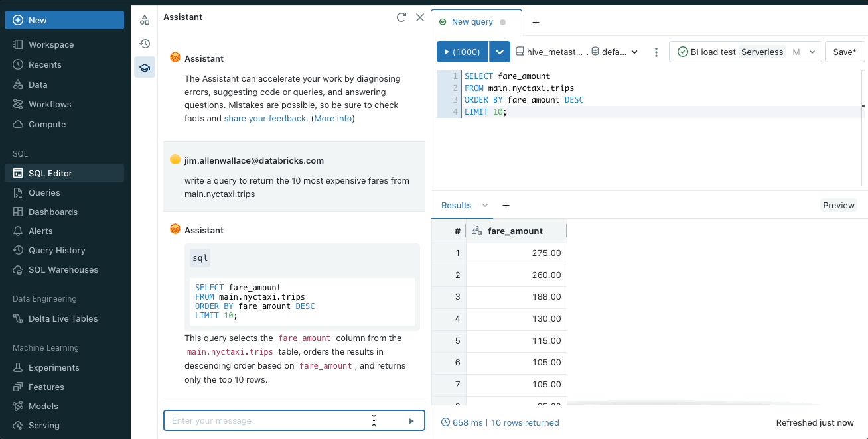Focus the Enter your message field
This screenshot has width=868, height=439.
pos(265,420)
